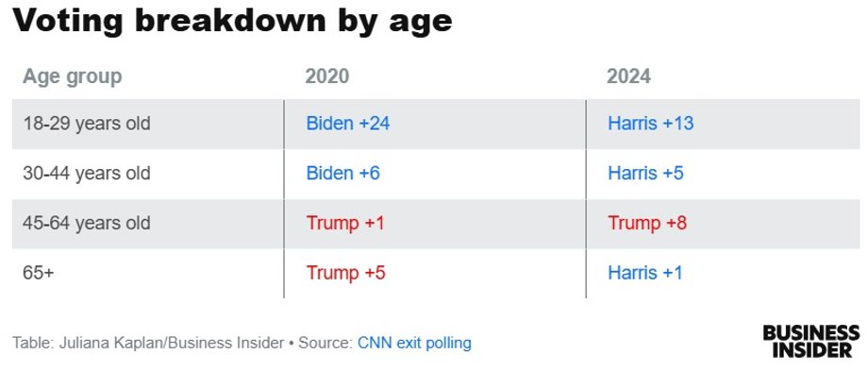The height and width of the screenshot is (371, 868).
Task: Click the Juliana Kaplan table credit text
Action: click(148, 343)
